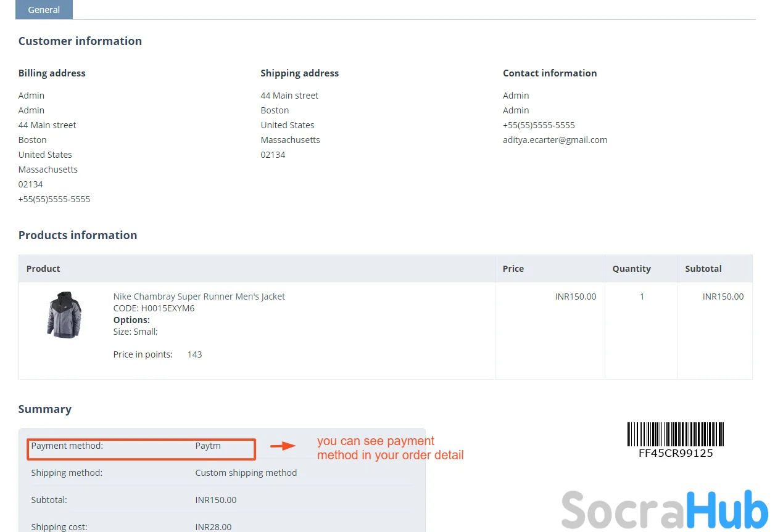Click the Customer information heading
This screenshot has height=532, width=783.
[x=80, y=41]
